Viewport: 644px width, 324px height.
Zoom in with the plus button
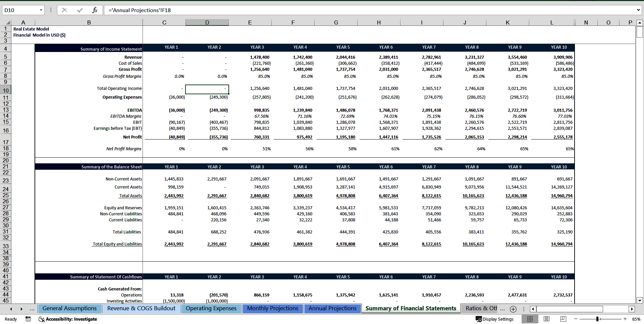point(625,319)
